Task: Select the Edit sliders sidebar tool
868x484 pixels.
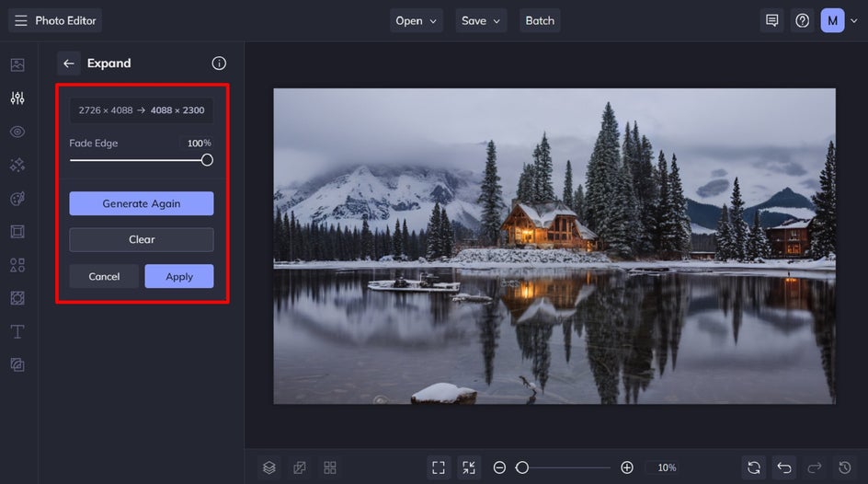Action: pos(17,98)
